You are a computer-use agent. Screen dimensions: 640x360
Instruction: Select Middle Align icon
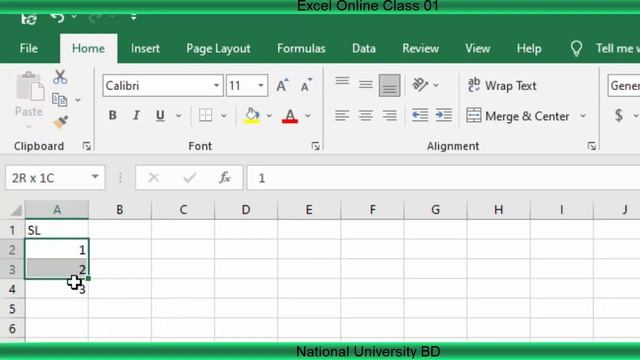click(366, 84)
